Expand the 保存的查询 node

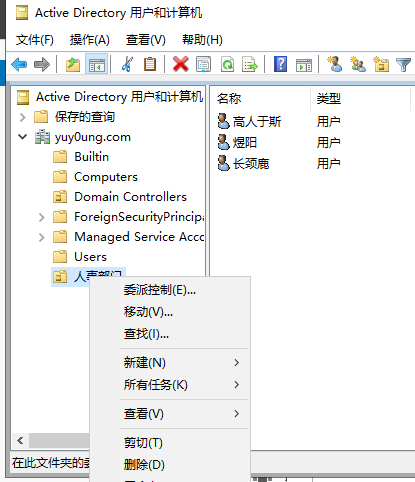point(22,117)
